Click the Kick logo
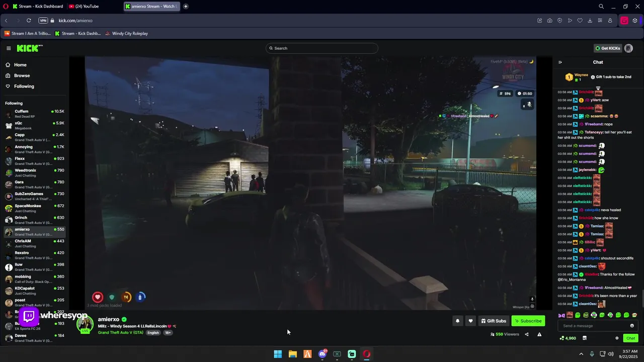This screenshot has width=644, height=362. [x=30, y=48]
